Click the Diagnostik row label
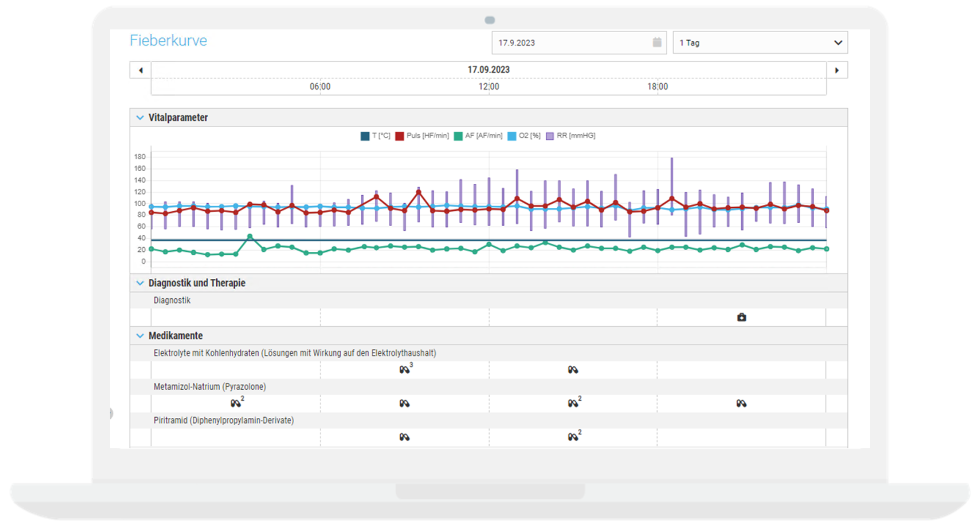Image resolution: width=980 pixels, height=526 pixels. tap(172, 300)
